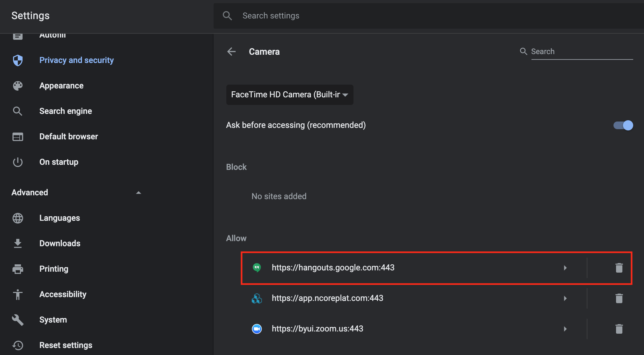The height and width of the screenshot is (355, 644).
Task: Open the FaceTime HD Camera dropdown
Action: pos(290,95)
